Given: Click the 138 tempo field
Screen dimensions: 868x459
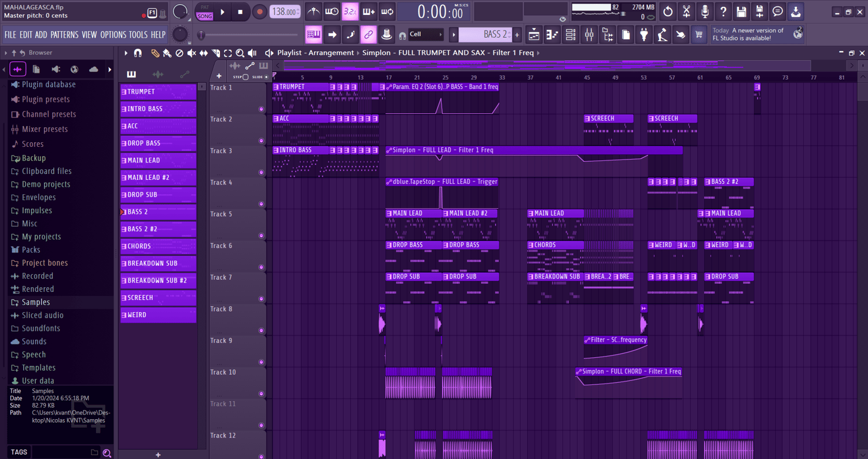Looking at the screenshot, I should coord(285,12).
